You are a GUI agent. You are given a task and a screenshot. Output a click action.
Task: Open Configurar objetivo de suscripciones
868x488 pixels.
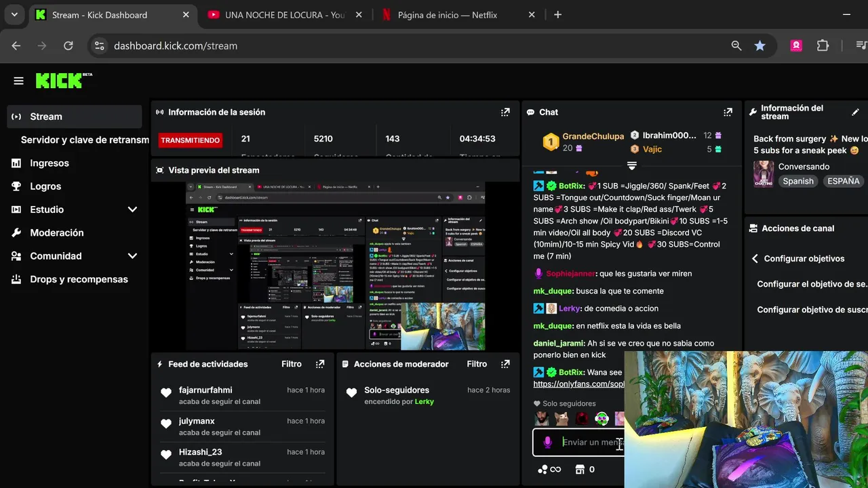click(812, 310)
